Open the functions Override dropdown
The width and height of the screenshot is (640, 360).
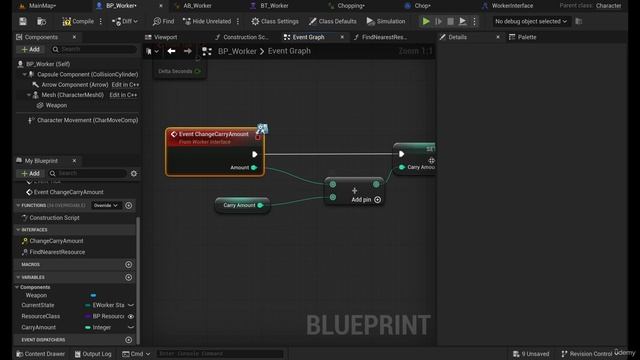click(106, 205)
